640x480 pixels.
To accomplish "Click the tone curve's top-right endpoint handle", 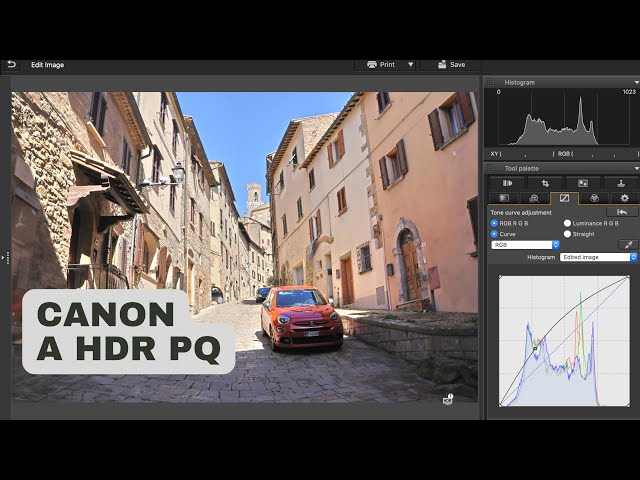I will coord(628,278).
